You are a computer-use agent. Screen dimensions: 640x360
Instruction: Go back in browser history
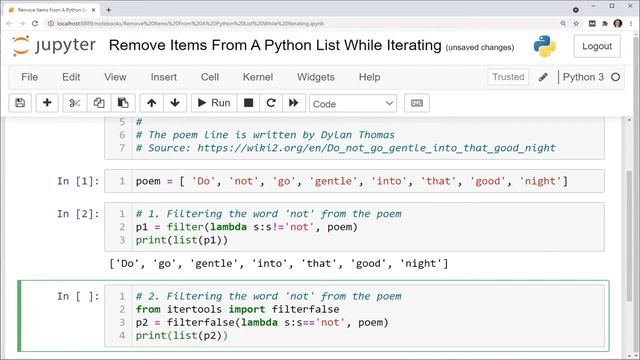point(9,24)
